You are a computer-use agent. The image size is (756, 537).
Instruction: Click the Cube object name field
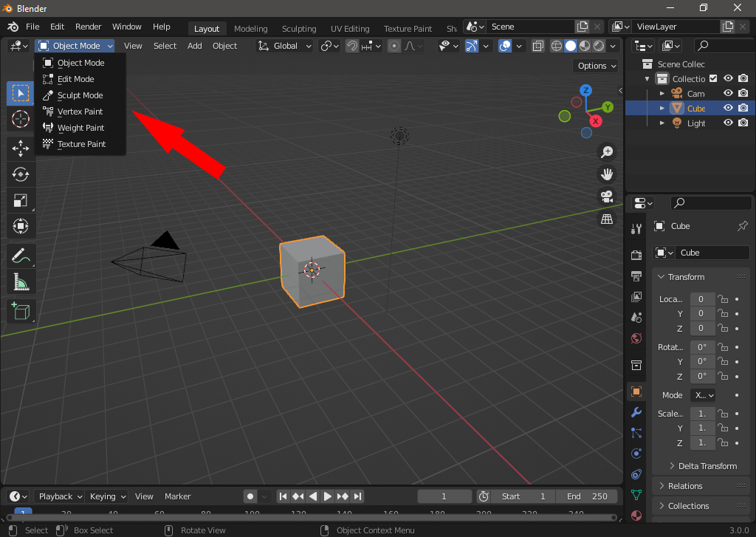pyautogui.click(x=711, y=253)
